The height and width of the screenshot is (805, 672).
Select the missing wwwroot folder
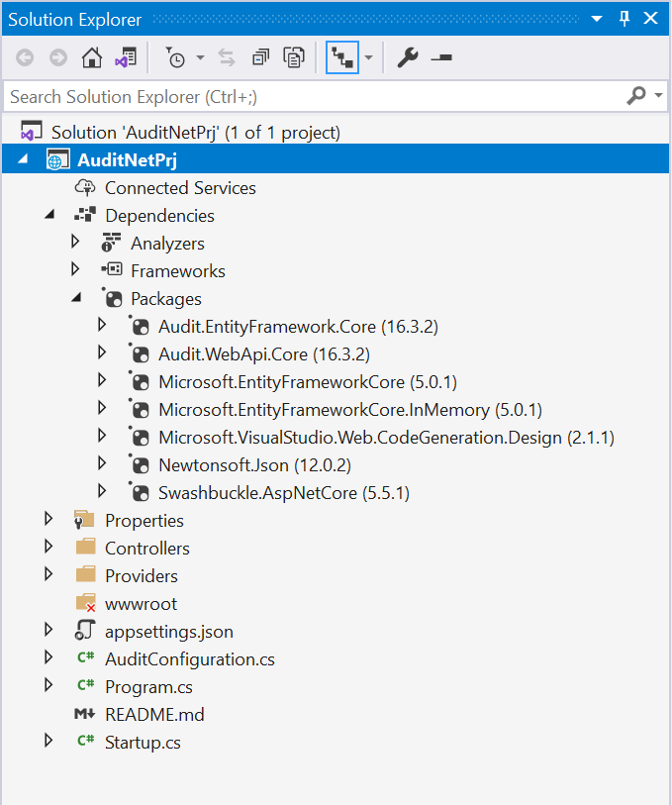click(142, 604)
